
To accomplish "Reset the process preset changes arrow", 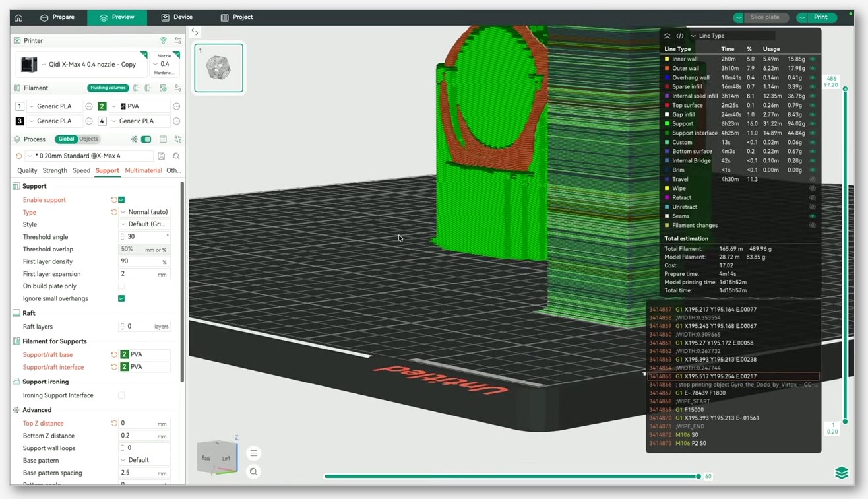I will [x=19, y=156].
